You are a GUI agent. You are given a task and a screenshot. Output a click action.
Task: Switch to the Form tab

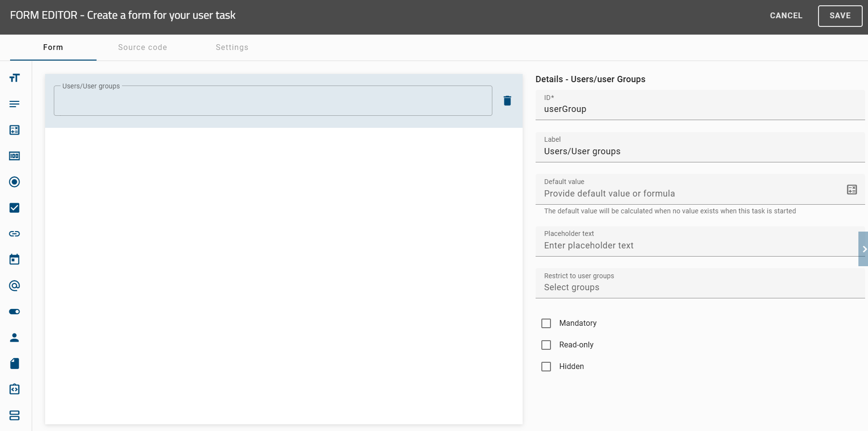tap(53, 47)
